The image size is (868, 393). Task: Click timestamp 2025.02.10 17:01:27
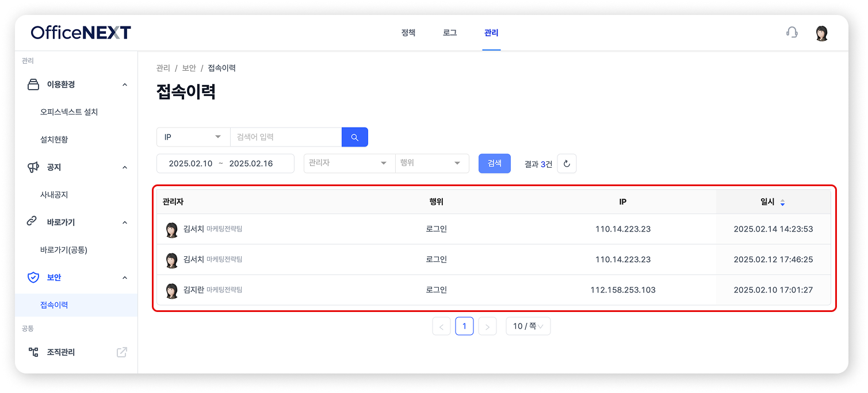click(x=774, y=290)
